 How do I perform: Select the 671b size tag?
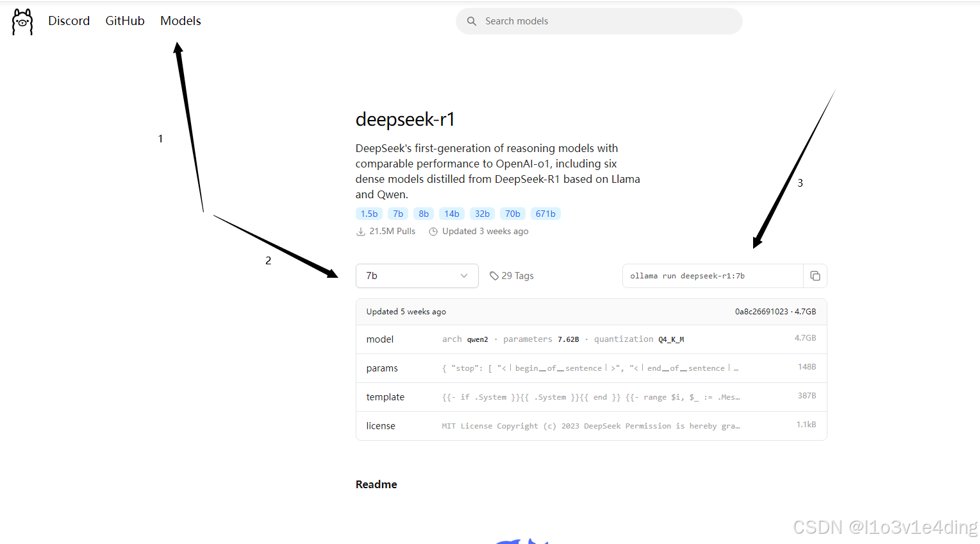[x=545, y=214]
